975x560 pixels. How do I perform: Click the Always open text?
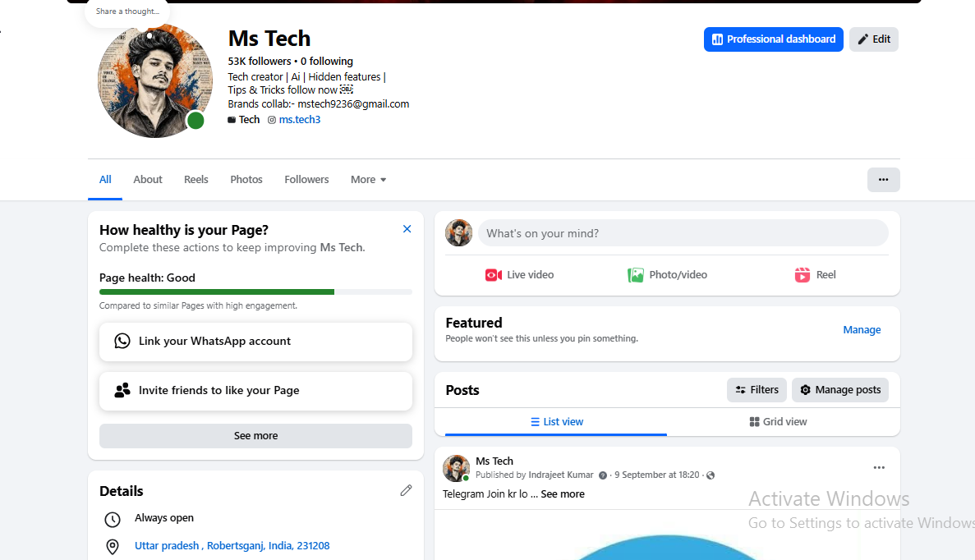tap(164, 518)
